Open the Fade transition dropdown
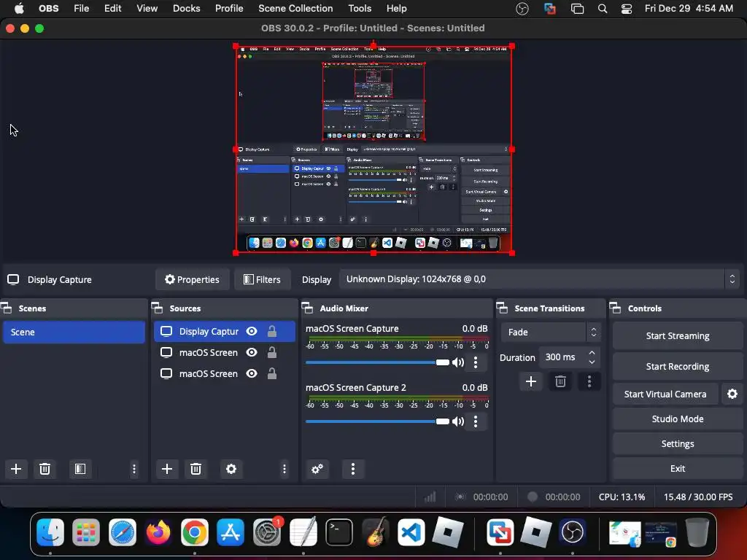Image resolution: width=747 pixels, height=560 pixels. point(551,332)
